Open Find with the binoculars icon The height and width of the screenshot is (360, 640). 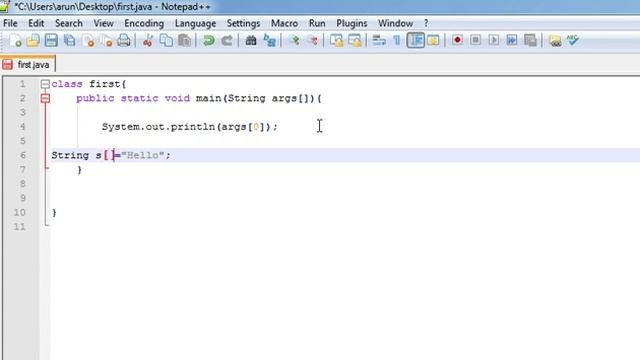pyautogui.click(x=251, y=40)
